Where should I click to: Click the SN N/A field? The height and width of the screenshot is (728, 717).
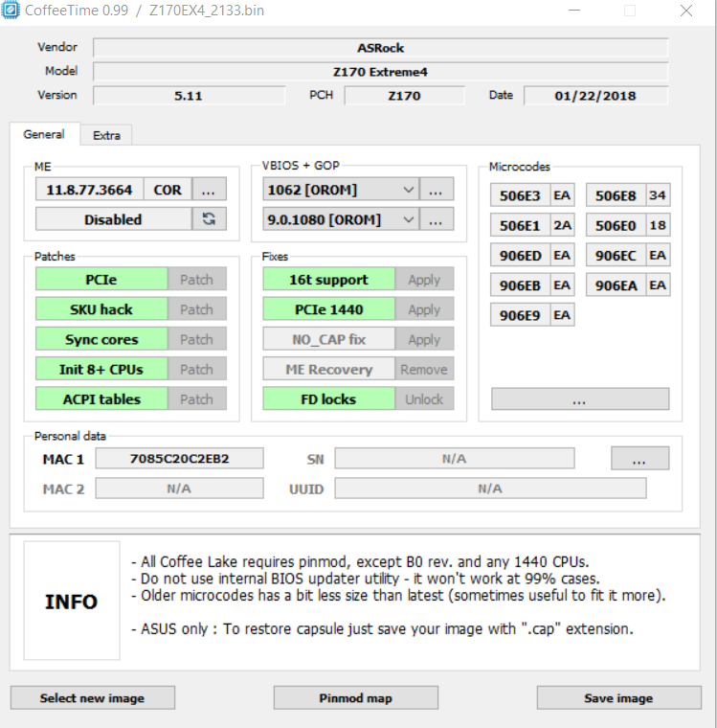pyautogui.click(x=455, y=458)
